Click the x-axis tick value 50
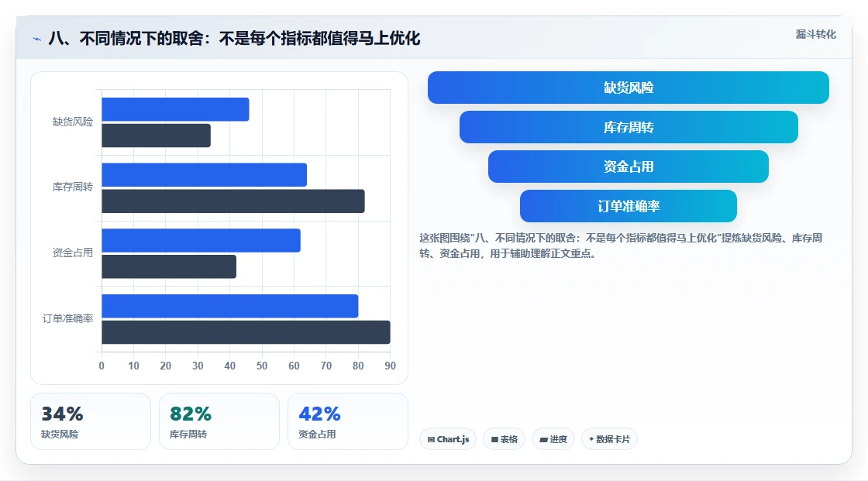Image resolution: width=868 pixels, height=481 pixels. point(262,366)
